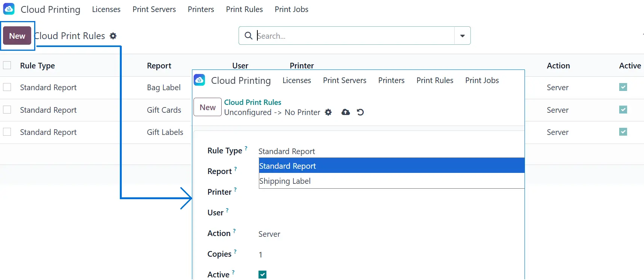Open gear settings beside Cloud Print Rules title
The height and width of the screenshot is (280, 644).
pos(113,36)
